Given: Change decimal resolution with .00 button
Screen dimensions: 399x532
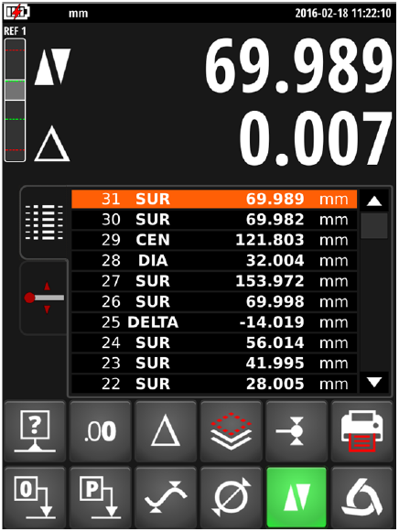Looking at the screenshot, I should click(100, 431).
